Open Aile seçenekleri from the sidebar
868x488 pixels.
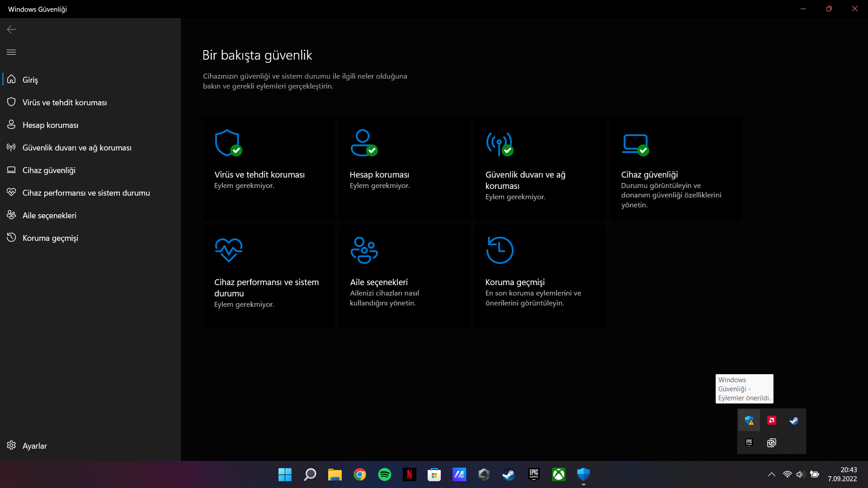click(x=49, y=216)
